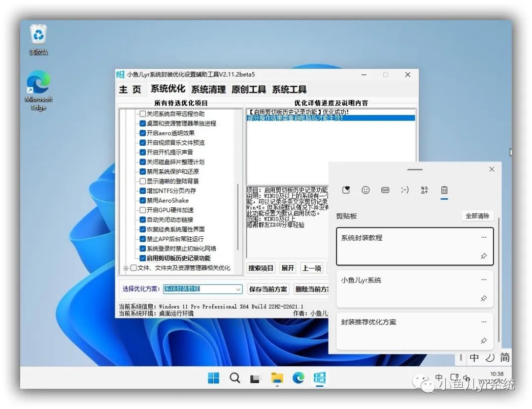Switch to 原创工具 tab
The image size is (532, 409).
[249, 90]
